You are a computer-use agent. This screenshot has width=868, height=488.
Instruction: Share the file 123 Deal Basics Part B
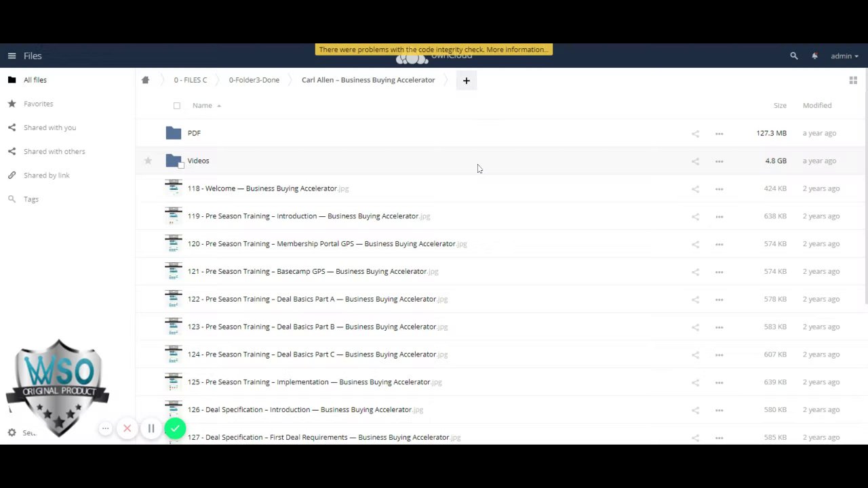[x=695, y=327]
